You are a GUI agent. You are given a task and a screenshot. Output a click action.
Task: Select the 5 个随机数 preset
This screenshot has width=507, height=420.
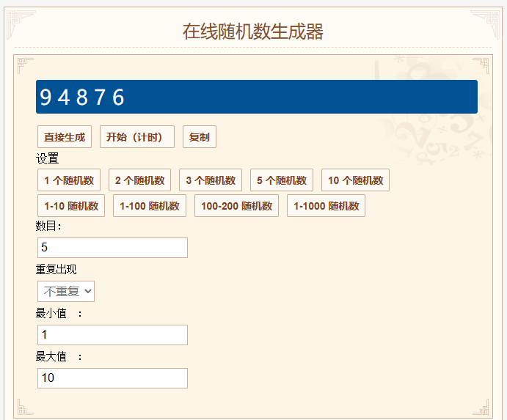pos(281,180)
